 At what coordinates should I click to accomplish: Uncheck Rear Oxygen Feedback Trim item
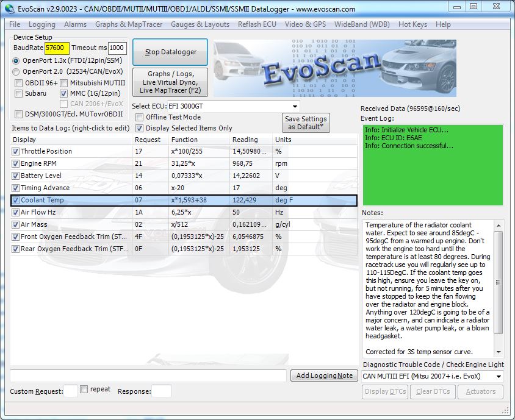click(x=15, y=249)
